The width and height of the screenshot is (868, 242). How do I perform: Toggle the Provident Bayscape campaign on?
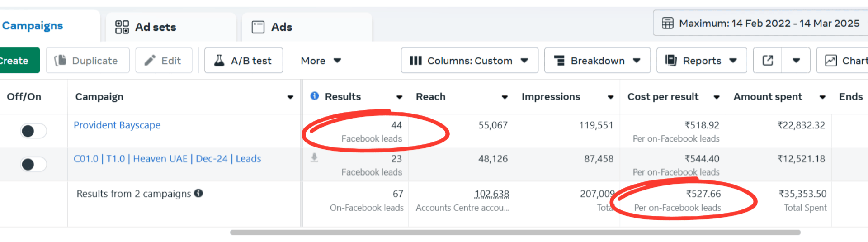[x=33, y=131]
